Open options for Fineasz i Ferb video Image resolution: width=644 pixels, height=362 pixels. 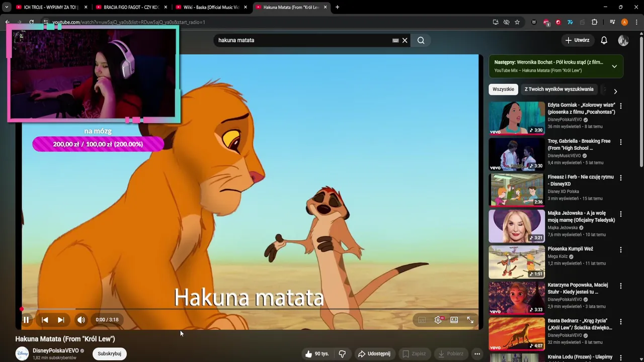(x=620, y=178)
